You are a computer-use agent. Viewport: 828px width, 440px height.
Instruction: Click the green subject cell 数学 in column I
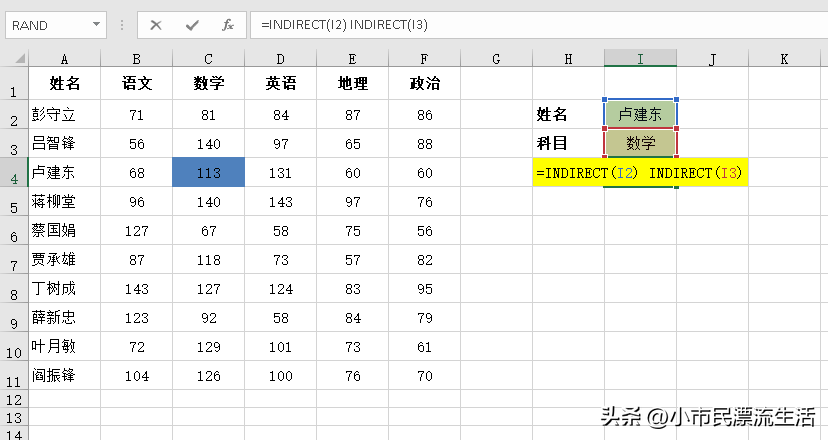641,143
